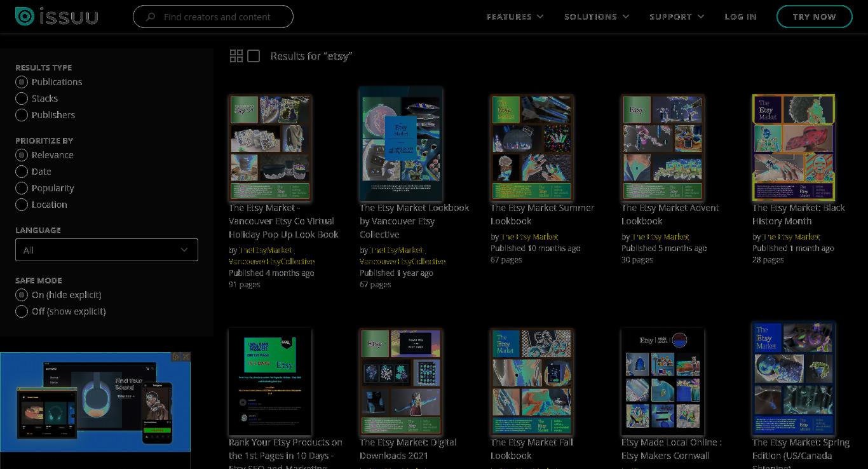
Task: Open the Spring Edition cover thumbnail
Action: pos(794,379)
